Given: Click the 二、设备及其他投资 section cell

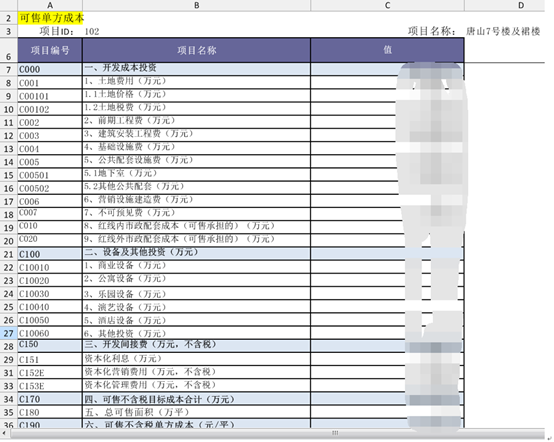Looking at the screenshot, I should click(196, 253).
